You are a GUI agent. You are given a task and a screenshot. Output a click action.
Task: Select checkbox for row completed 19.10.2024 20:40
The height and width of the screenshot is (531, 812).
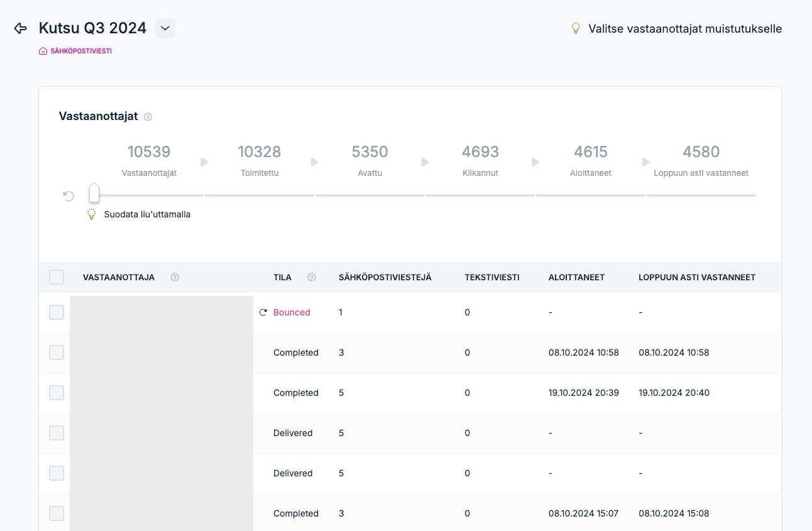pos(57,393)
